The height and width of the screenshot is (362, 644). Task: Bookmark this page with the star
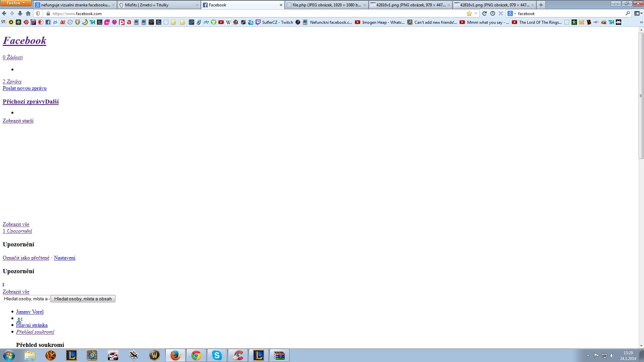coord(469,13)
